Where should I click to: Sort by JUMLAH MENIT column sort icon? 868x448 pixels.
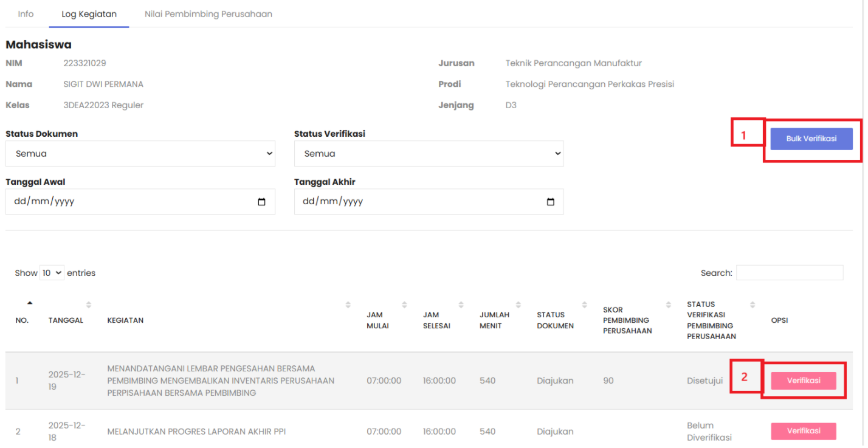tap(518, 305)
